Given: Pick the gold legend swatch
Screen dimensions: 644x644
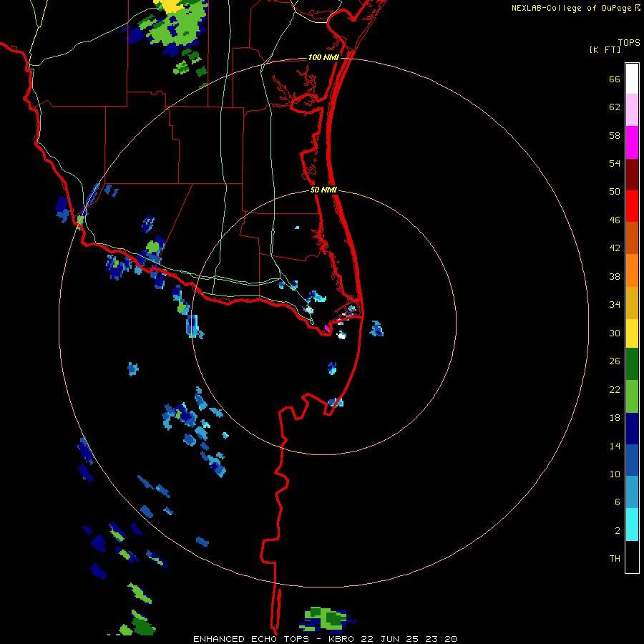Looking at the screenshot, I should [x=632, y=303].
